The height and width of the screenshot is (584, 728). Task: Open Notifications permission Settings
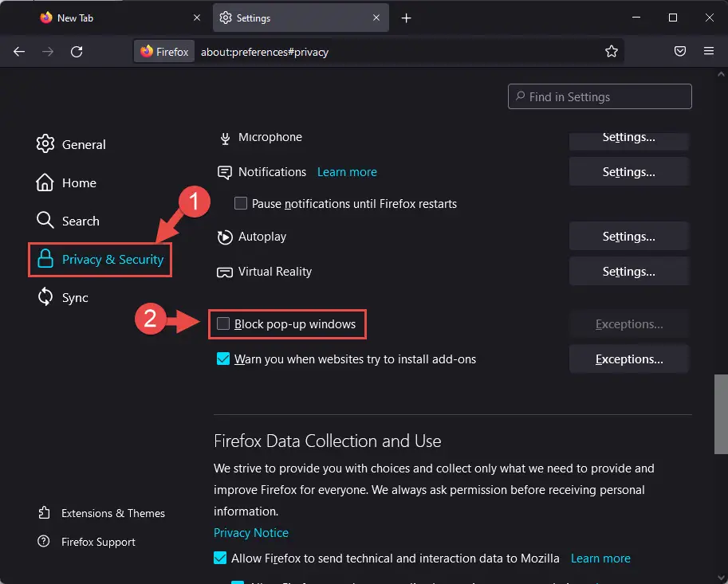click(x=628, y=171)
